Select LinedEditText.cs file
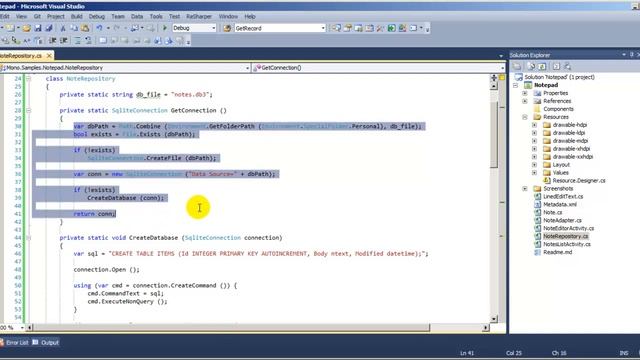 click(x=563, y=196)
